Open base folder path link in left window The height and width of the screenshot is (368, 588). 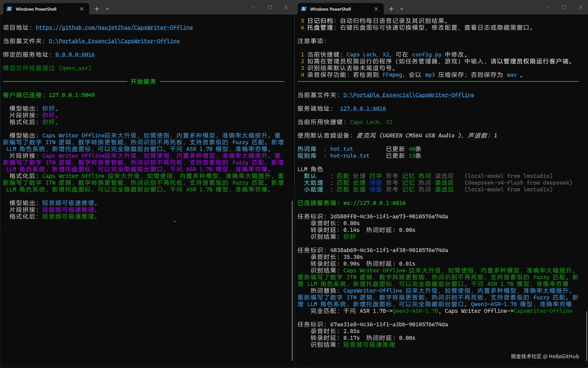point(114,41)
